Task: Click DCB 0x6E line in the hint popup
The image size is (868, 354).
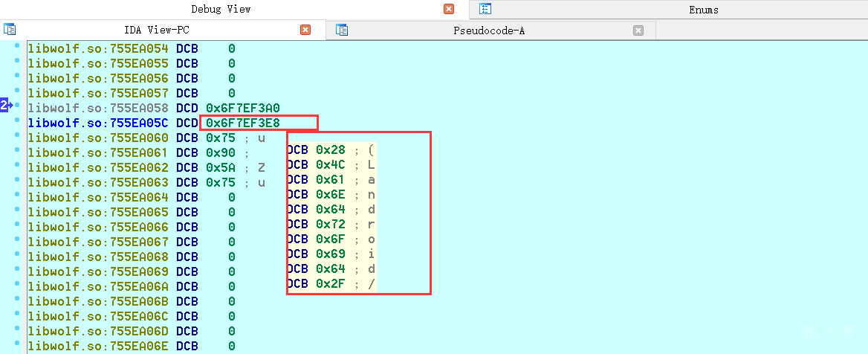Action: pos(331,195)
